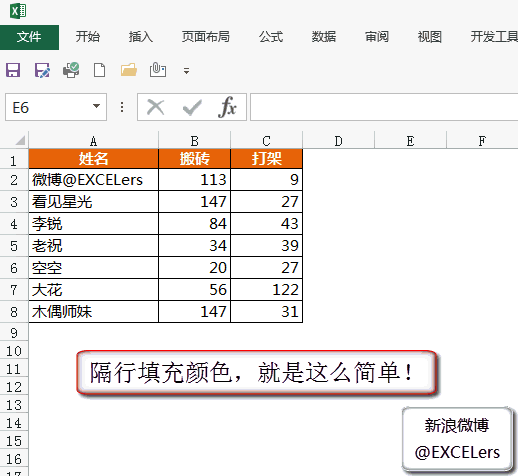Click the 隔行填充颜色 text box shape
Screen dimensions: 518x476
tap(256, 373)
